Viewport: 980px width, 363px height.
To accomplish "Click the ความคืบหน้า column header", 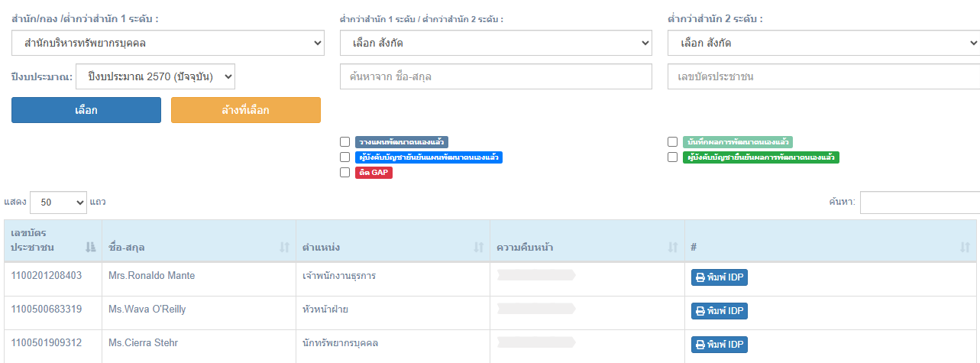I will point(587,240).
